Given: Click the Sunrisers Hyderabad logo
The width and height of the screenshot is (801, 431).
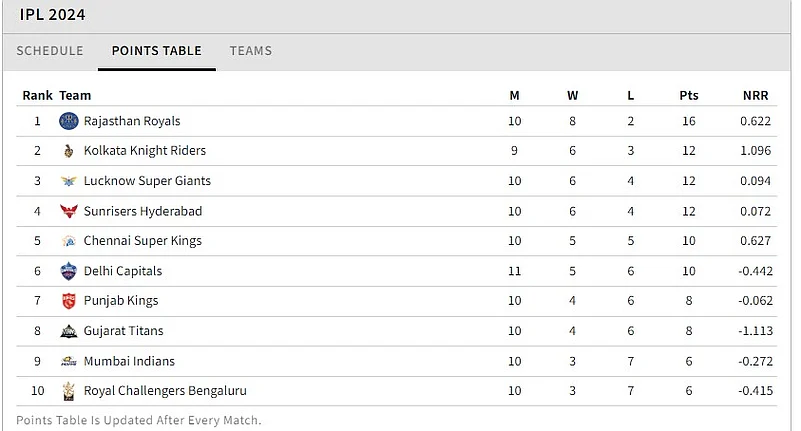Looking at the screenshot, I should 68,211.
